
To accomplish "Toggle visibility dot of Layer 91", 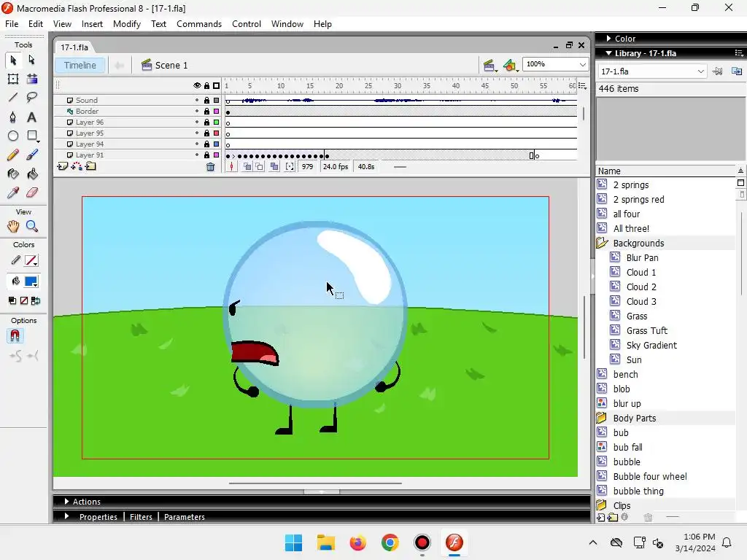I will [197, 155].
